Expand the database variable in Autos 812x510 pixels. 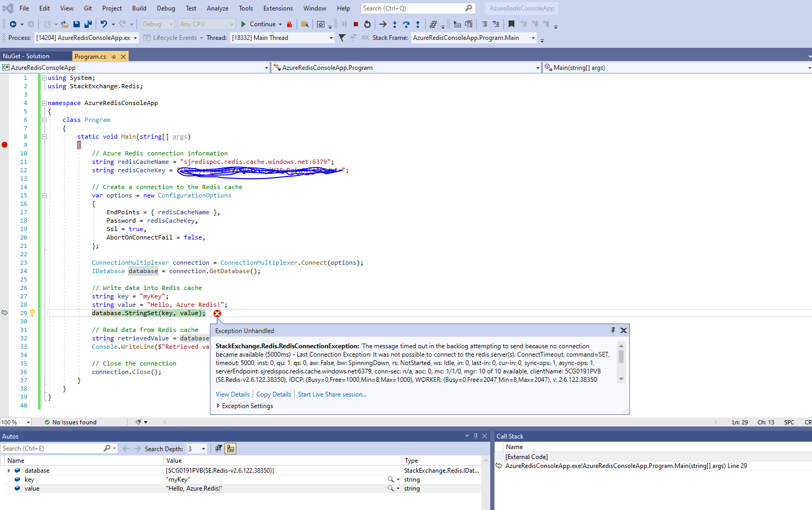9,471
